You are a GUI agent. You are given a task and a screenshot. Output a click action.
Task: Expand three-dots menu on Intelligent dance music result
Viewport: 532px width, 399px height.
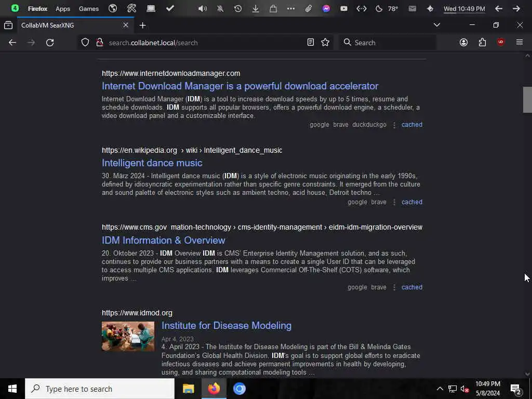click(394, 203)
